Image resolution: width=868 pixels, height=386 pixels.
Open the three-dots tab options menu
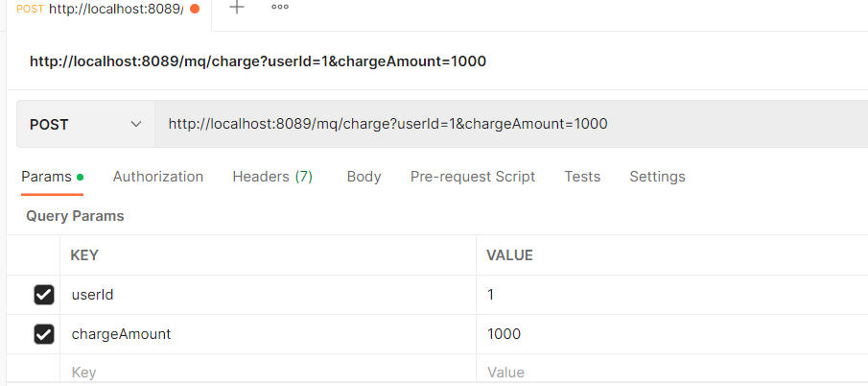coord(279,7)
